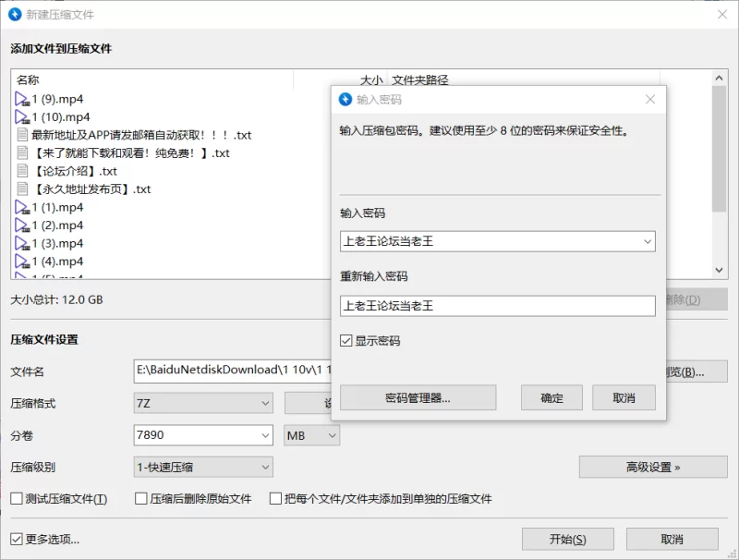Click the app logo in 新建压缩文件 title bar
Image resolution: width=739 pixels, height=560 pixels.
(15, 14)
